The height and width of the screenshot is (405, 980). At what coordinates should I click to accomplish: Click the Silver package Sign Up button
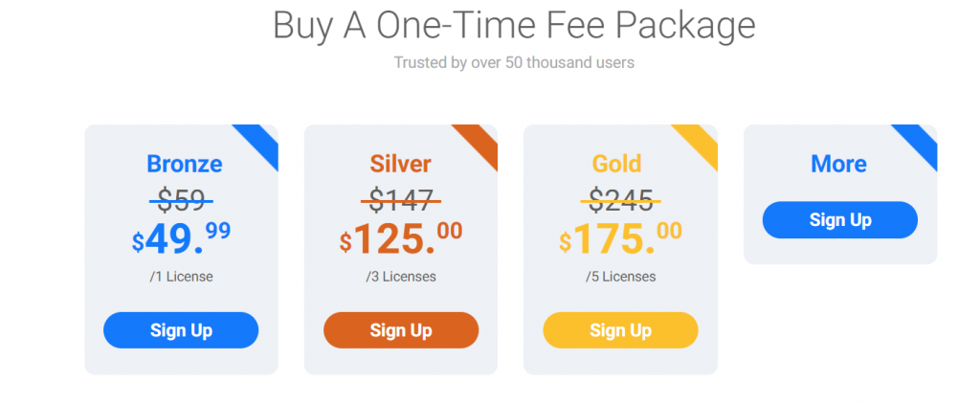click(x=401, y=330)
